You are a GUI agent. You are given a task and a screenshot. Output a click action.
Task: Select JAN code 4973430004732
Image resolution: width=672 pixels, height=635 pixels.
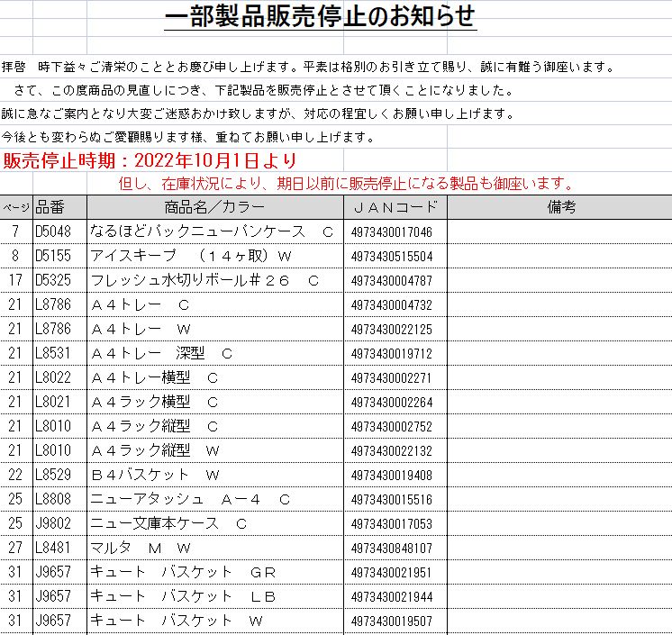click(392, 305)
